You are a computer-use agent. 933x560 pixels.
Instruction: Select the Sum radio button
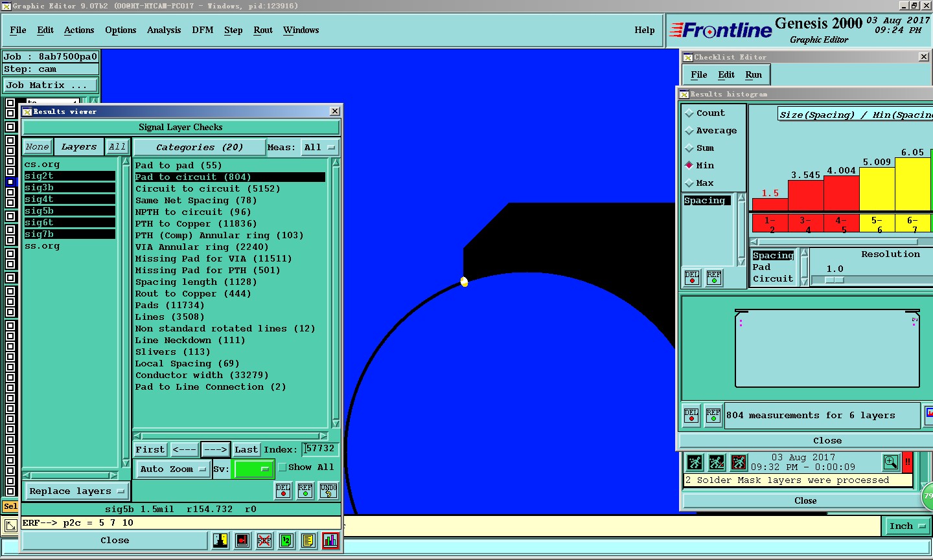689,148
